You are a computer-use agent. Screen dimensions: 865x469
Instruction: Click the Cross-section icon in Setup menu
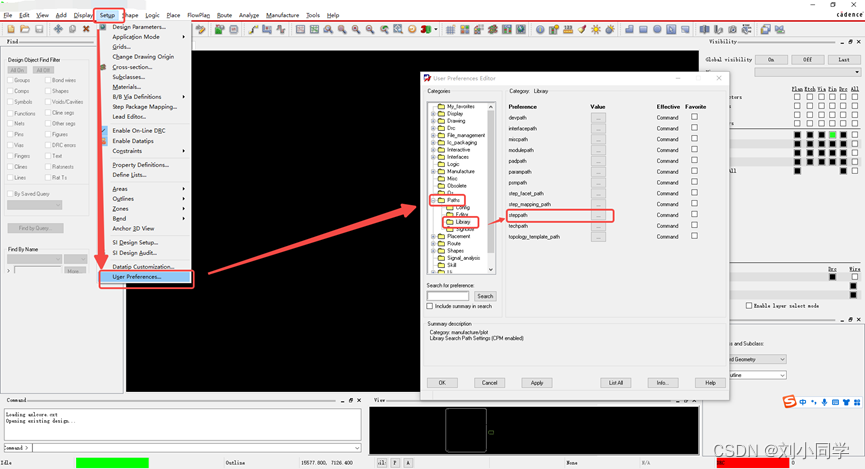click(x=103, y=67)
